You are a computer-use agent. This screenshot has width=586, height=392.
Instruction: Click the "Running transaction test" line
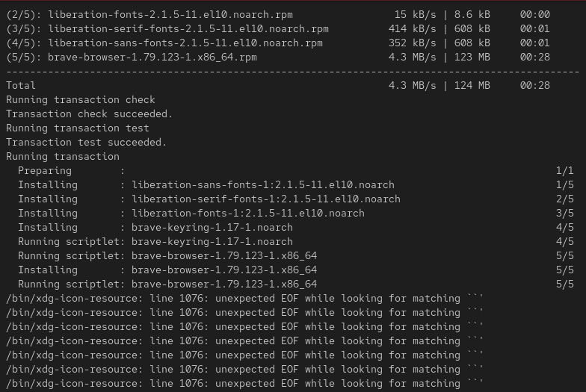(x=78, y=128)
